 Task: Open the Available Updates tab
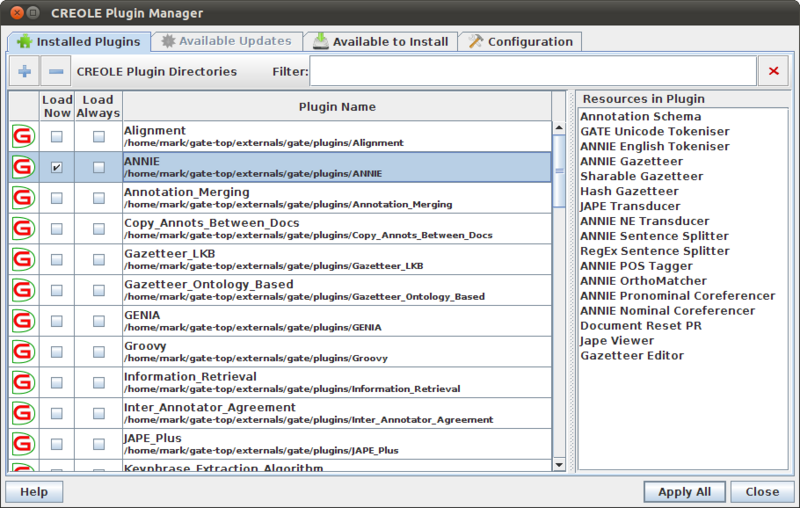pos(227,41)
